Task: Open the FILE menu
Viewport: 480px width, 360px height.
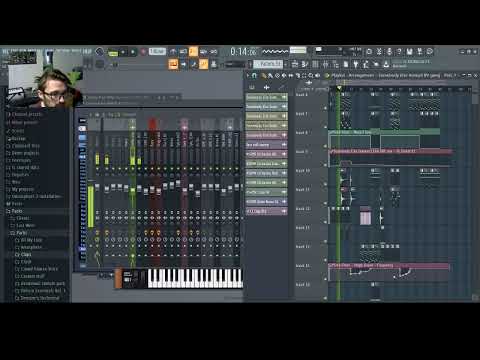Action: coord(6,51)
